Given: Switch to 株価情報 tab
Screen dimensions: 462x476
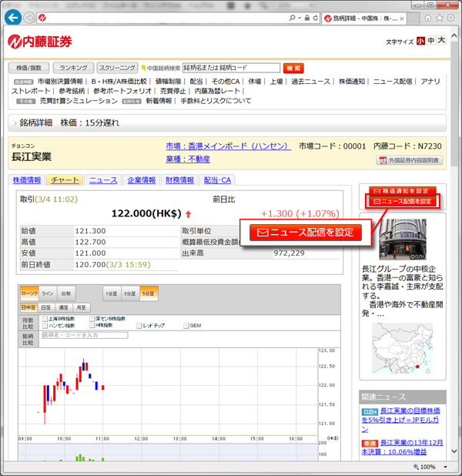Looking at the screenshot, I should coord(27,180).
